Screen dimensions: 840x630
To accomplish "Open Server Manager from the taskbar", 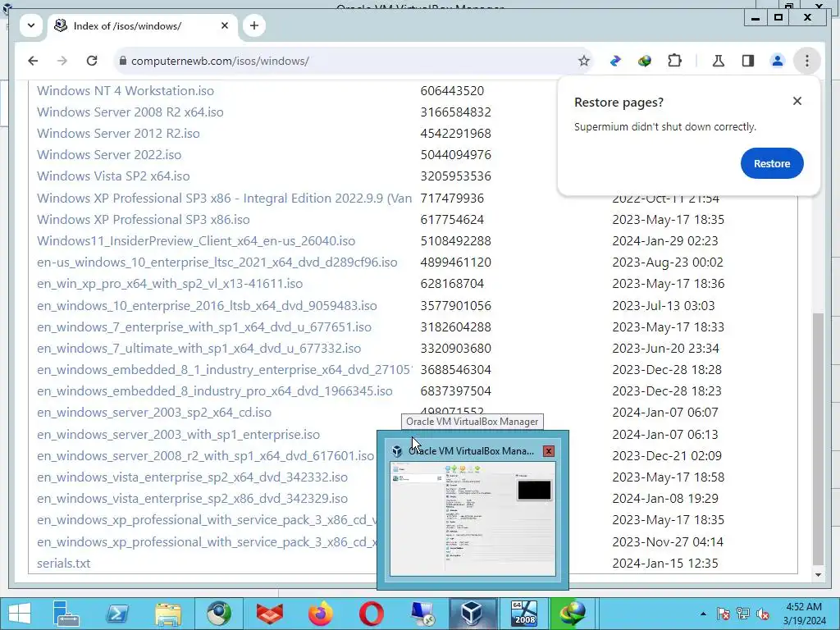I will pyautogui.click(x=66, y=614).
